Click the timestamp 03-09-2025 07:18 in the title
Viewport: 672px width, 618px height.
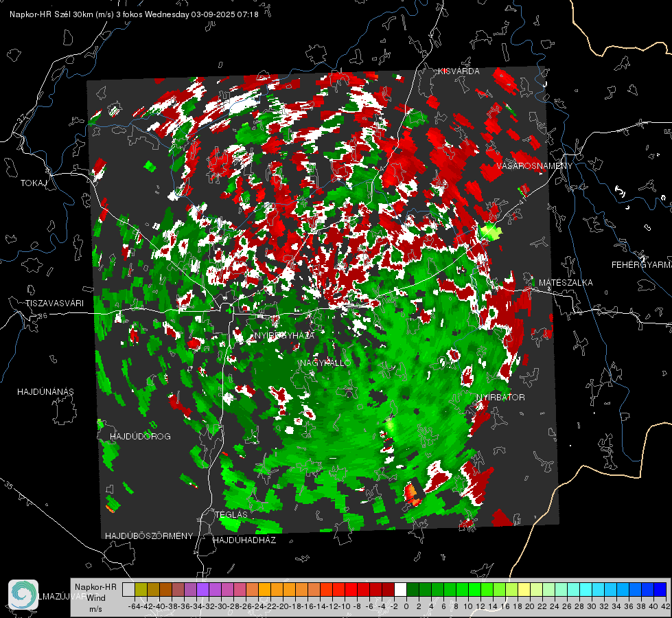224,14
